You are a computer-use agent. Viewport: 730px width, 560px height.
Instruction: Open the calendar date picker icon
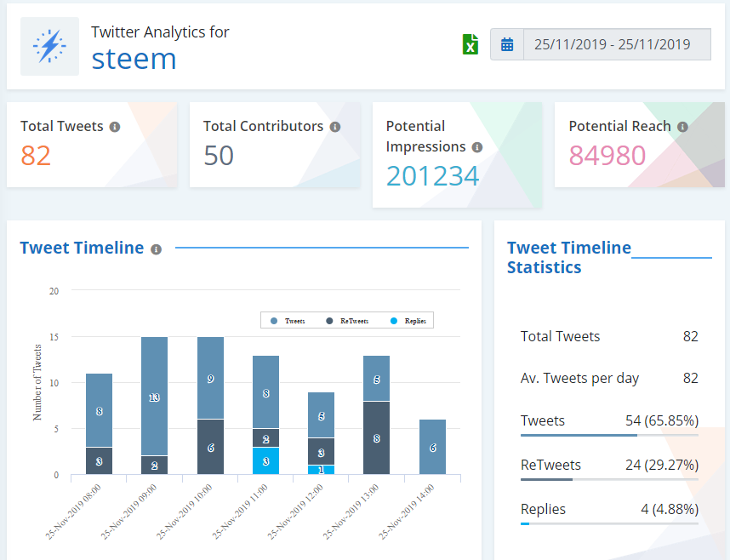pos(507,45)
